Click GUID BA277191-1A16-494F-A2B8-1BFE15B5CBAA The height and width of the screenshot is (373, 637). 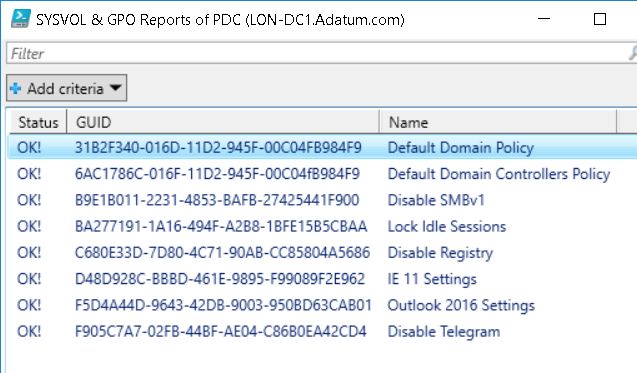coord(221,226)
